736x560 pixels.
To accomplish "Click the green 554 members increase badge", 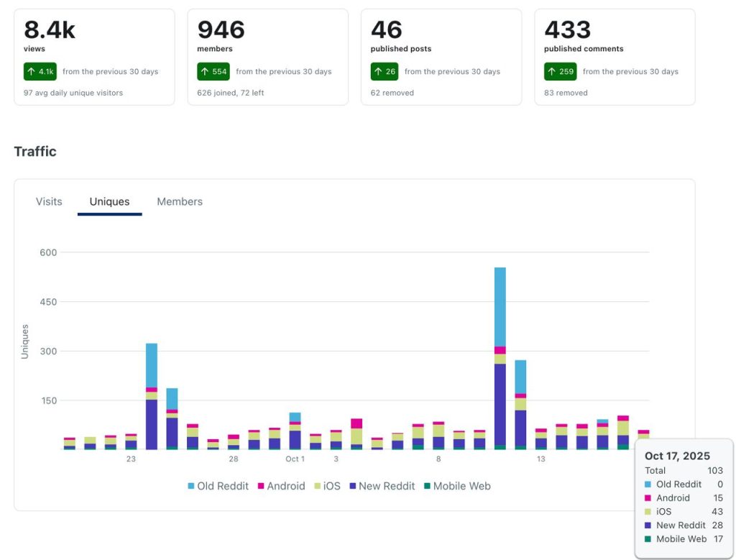I will [213, 72].
